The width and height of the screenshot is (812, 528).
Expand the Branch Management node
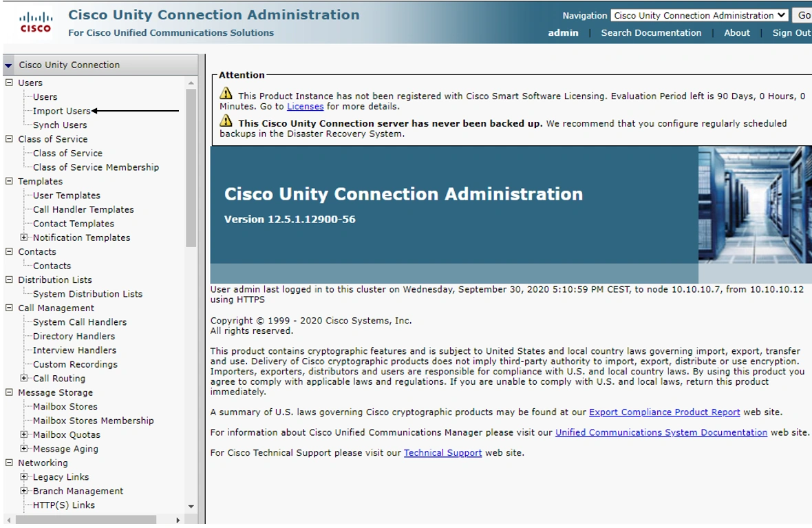tap(24, 491)
